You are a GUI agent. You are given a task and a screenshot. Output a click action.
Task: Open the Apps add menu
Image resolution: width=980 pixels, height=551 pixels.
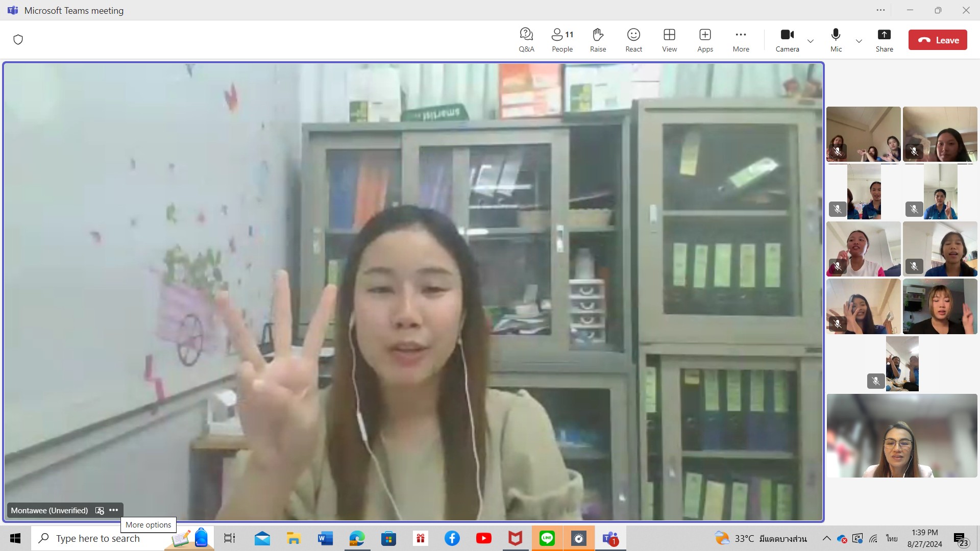(705, 40)
